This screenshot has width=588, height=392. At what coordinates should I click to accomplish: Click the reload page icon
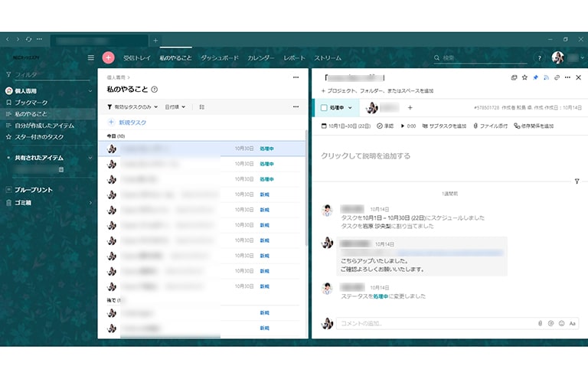click(28, 39)
